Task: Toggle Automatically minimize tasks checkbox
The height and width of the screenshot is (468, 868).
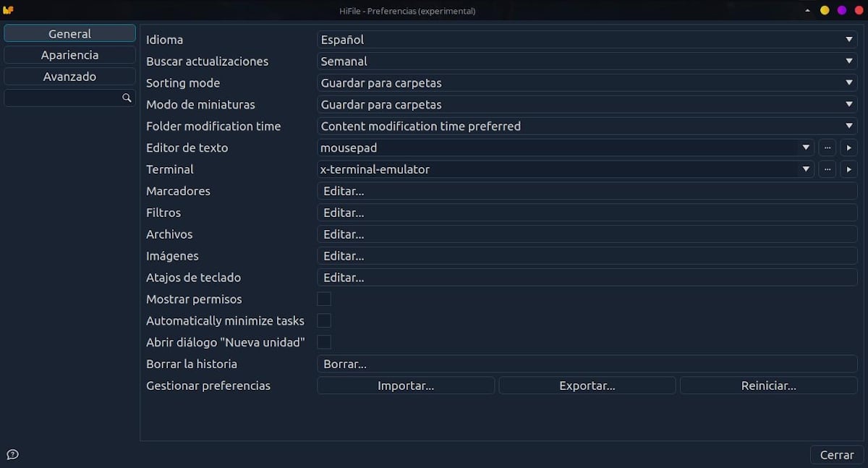Action: coord(324,320)
